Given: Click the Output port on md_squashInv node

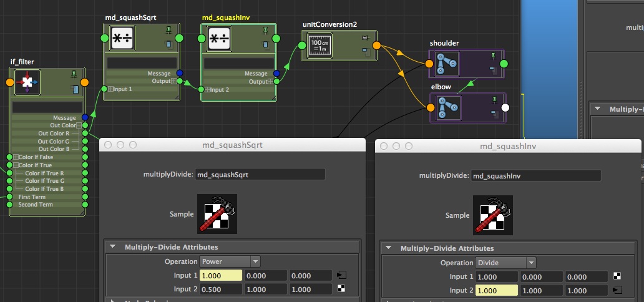Looking at the screenshot, I should (277, 82).
